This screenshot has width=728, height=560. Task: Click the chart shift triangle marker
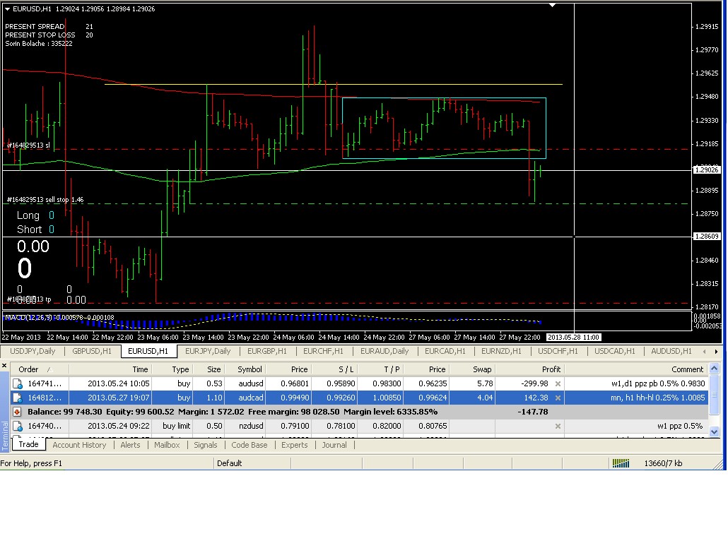[553, 6]
